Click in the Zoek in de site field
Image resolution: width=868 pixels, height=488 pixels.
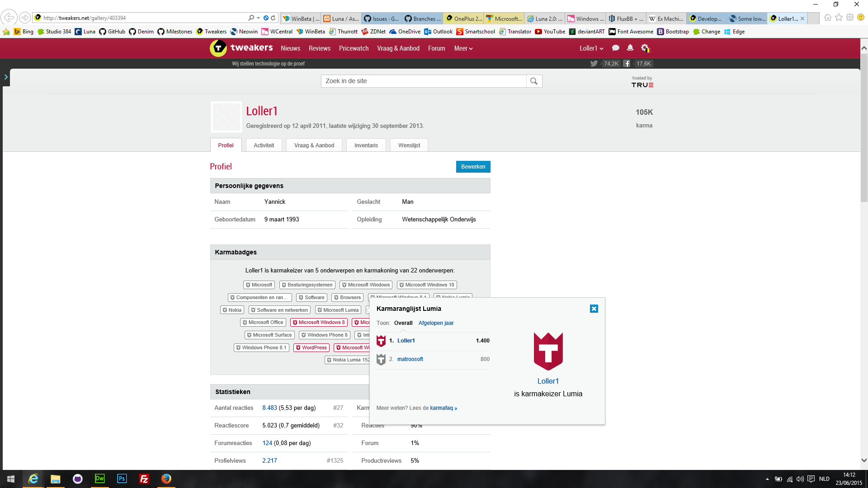424,81
